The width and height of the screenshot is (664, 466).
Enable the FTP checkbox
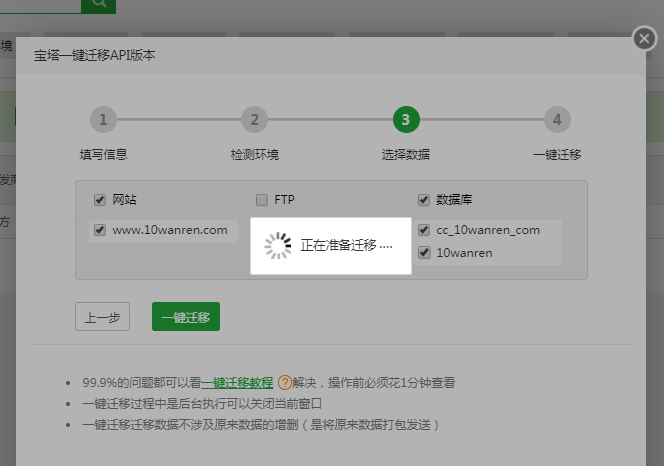[262, 200]
